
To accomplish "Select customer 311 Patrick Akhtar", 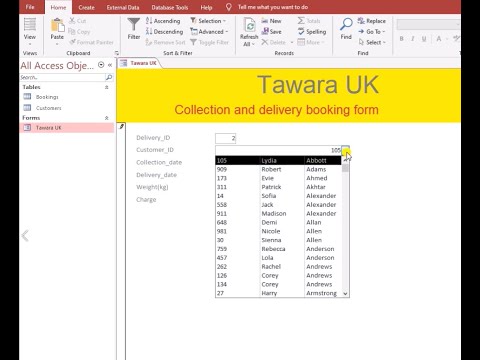I will (278, 187).
